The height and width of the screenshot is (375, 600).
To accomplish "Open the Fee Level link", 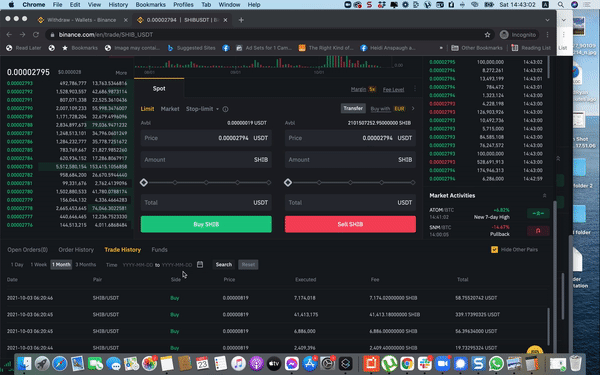I will coord(393,90).
